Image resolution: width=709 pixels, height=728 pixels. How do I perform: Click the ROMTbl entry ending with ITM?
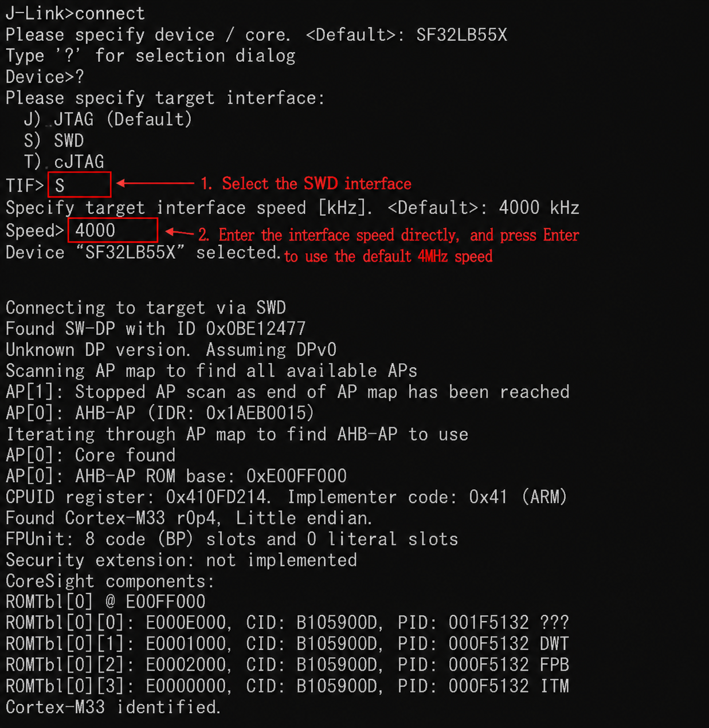(287, 686)
